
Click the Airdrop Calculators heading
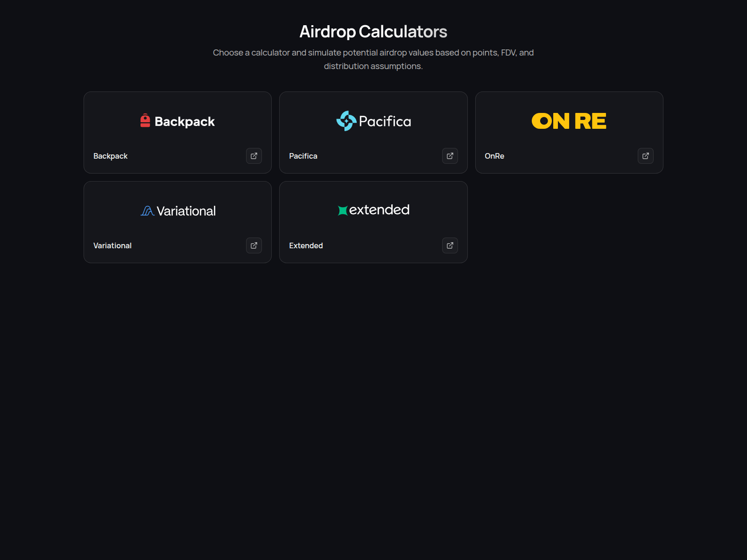point(373,31)
